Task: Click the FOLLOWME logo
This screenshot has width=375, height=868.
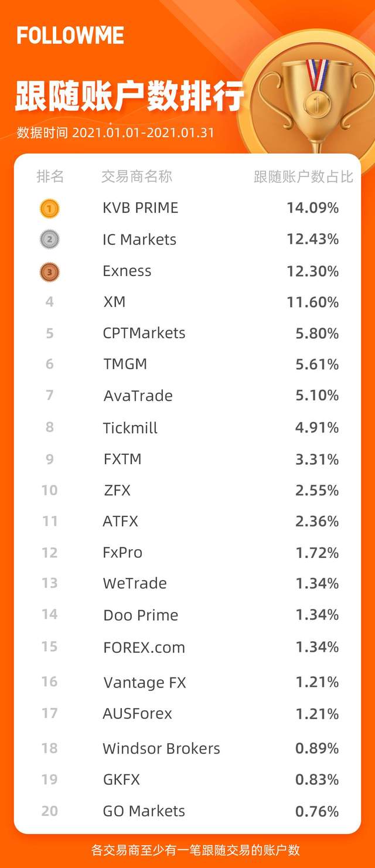Action: (x=70, y=35)
